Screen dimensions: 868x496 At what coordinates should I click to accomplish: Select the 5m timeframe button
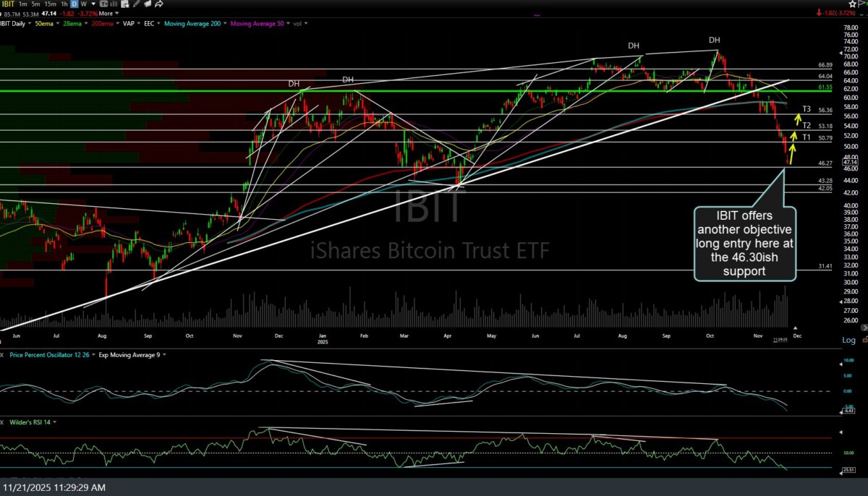tap(36, 4)
